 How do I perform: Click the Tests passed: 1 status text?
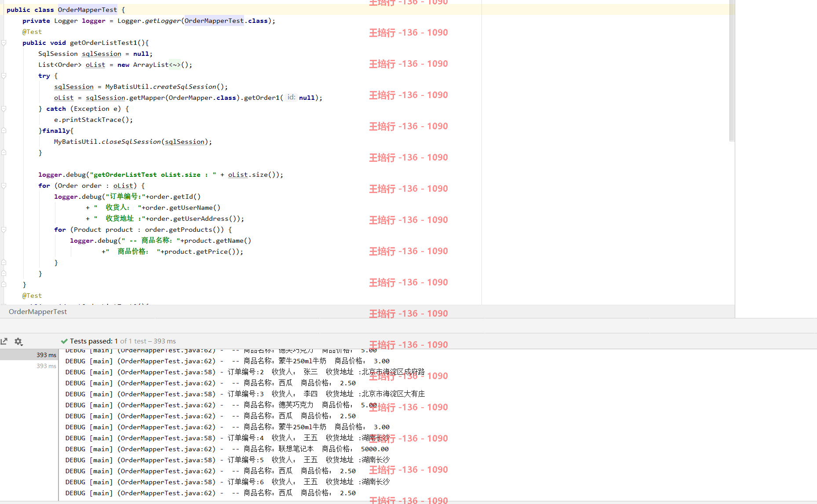click(x=94, y=341)
